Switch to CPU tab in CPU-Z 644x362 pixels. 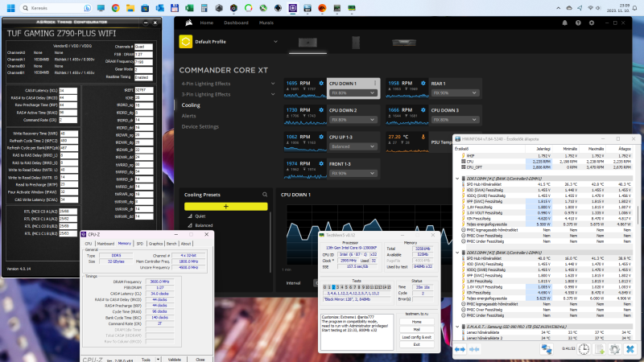tap(89, 244)
